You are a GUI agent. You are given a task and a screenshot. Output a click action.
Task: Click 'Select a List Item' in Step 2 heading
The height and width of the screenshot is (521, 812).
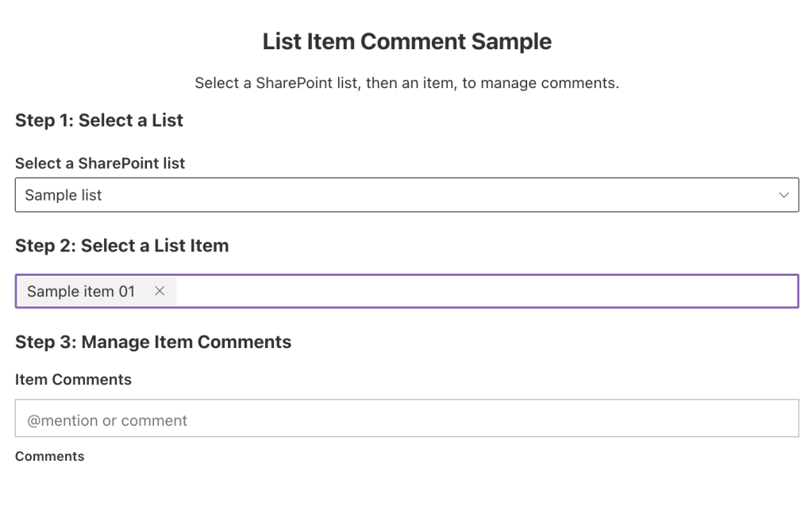click(155, 246)
